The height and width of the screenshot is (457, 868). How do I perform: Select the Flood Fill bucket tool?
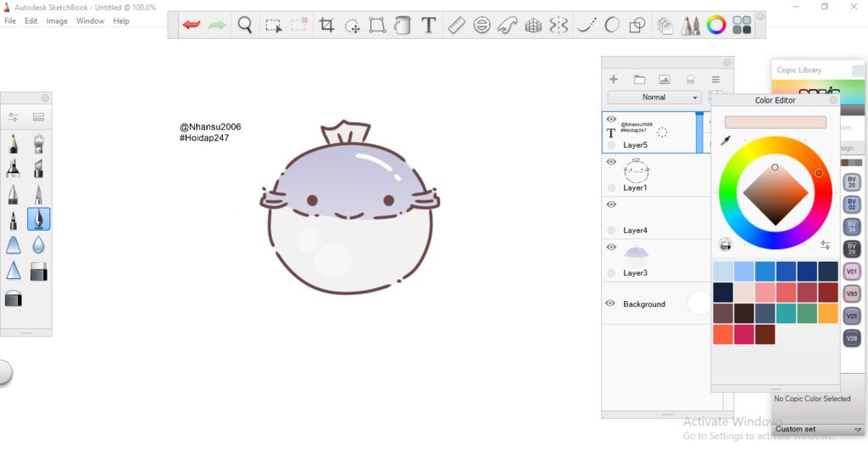click(x=403, y=25)
